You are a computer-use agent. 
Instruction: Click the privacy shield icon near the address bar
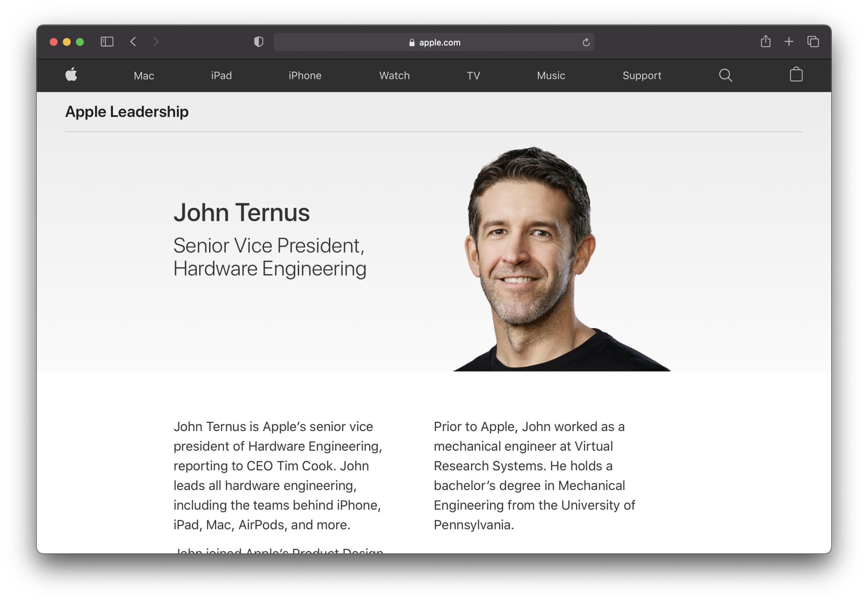(259, 42)
